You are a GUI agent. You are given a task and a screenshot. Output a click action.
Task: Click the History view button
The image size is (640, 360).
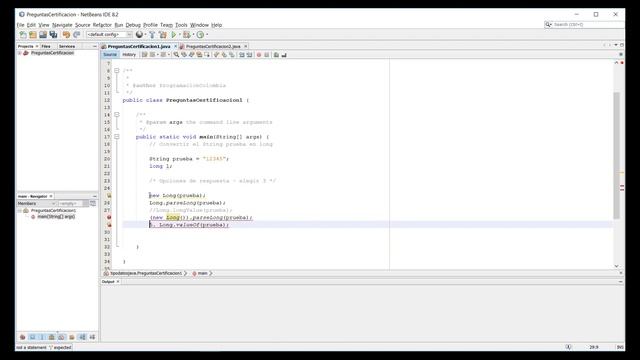point(129,55)
